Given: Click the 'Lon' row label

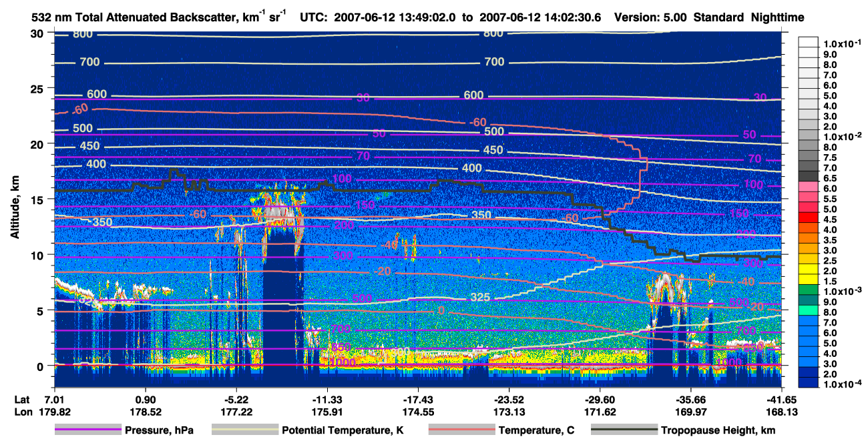Looking at the screenshot, I should pyautogui.click(x=23, y=412).
